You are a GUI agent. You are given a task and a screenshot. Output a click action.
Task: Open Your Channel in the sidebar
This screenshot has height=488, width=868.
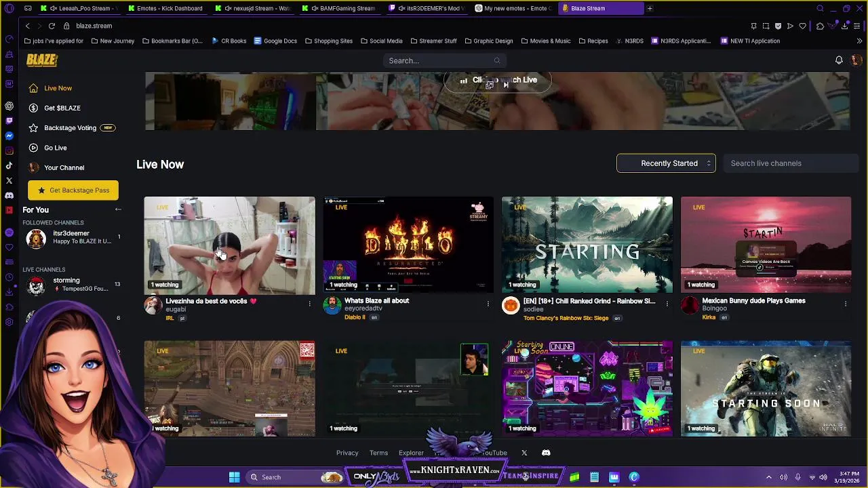coord(64,167)
